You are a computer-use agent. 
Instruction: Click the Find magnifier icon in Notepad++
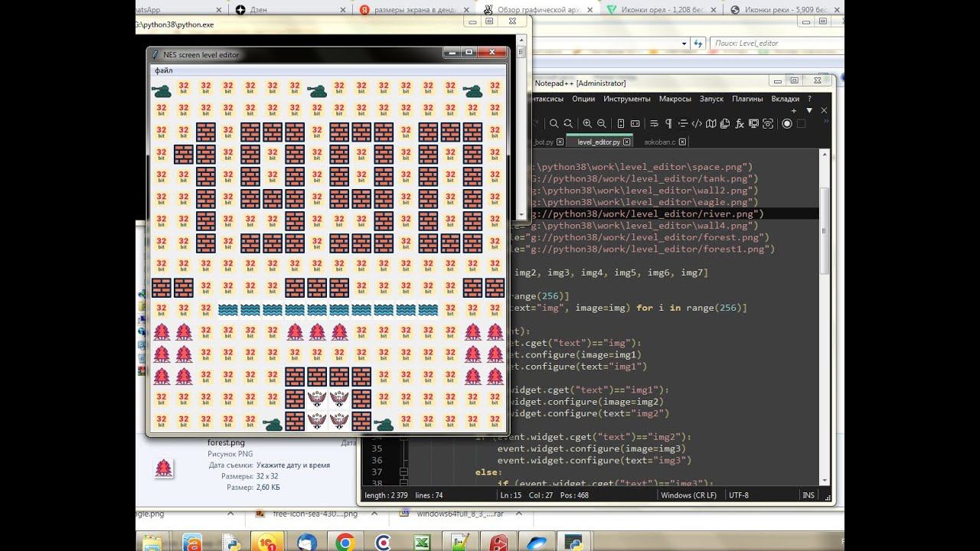coord(554,123)
